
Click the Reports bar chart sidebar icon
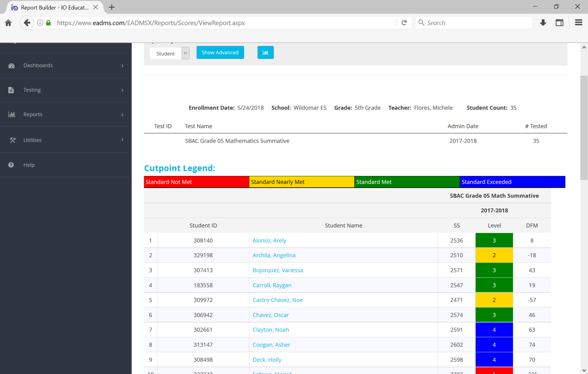point(11,114)
